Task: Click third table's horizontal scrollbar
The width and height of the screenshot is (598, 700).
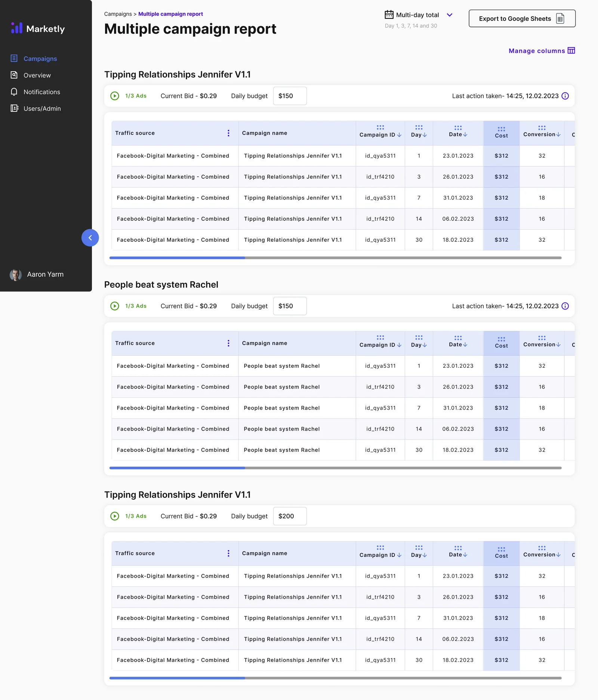Action: [x=335, y=678]
